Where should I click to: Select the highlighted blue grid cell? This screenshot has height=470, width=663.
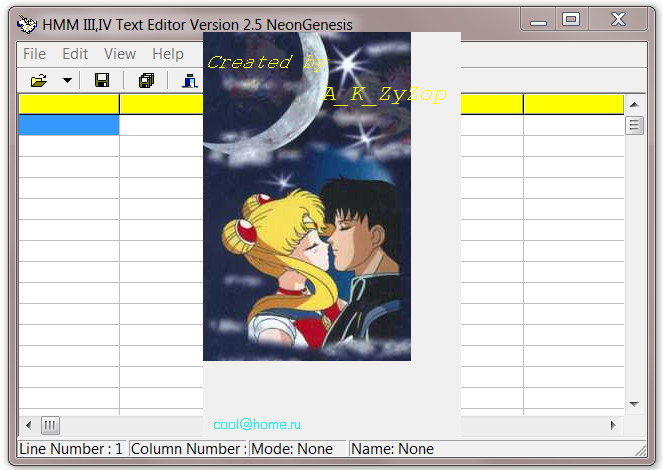click(x=69, y=125)
